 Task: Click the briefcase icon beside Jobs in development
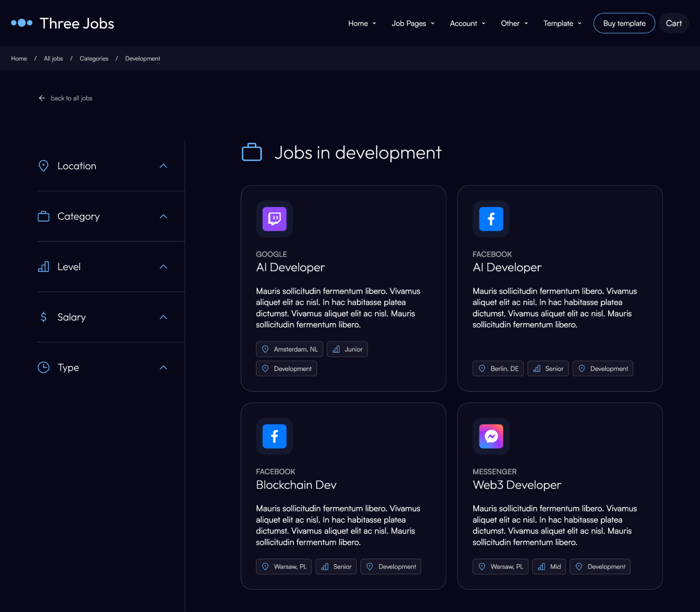252,152
